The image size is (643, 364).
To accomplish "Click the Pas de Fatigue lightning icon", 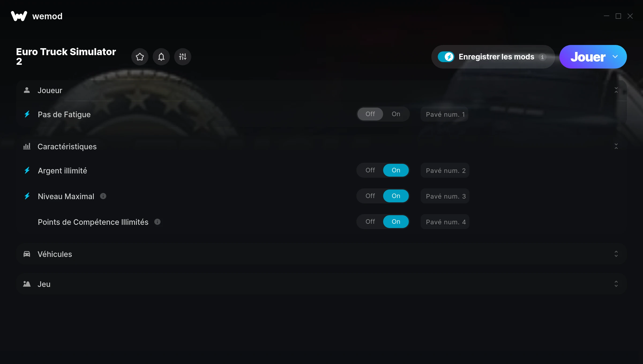I will click(x=27, y=114).
